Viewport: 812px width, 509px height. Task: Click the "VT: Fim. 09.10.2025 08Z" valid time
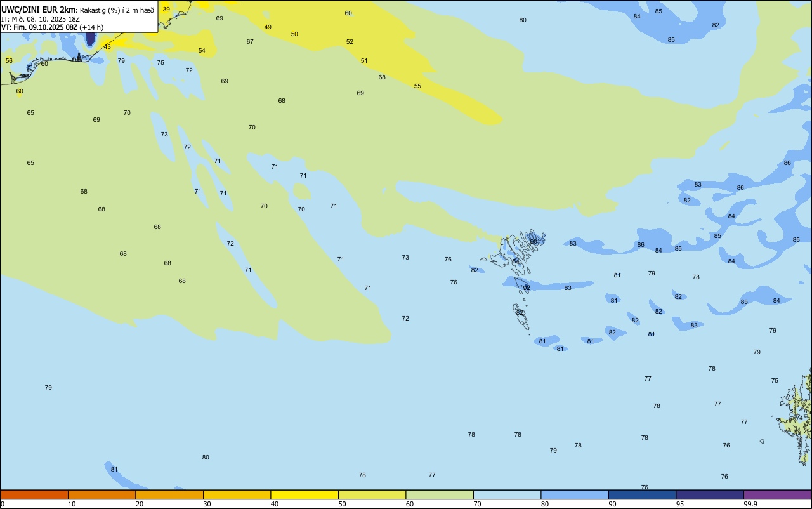click(x=39, y=27)
